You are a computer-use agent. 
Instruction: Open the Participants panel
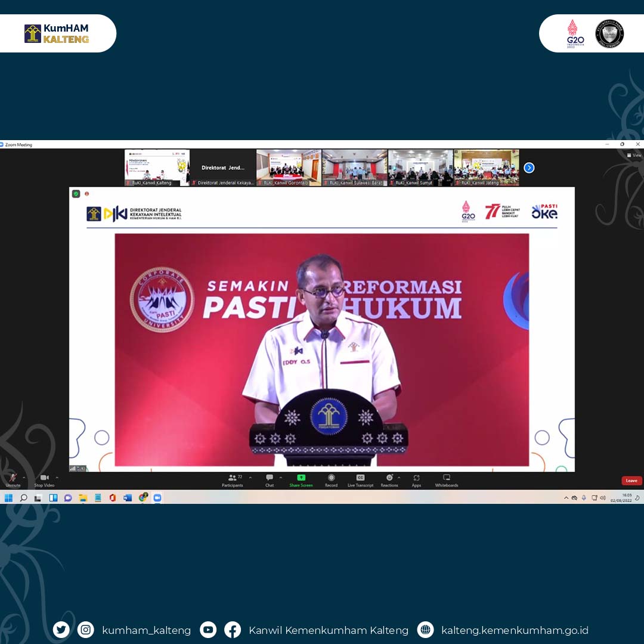(x=233, y=480)
